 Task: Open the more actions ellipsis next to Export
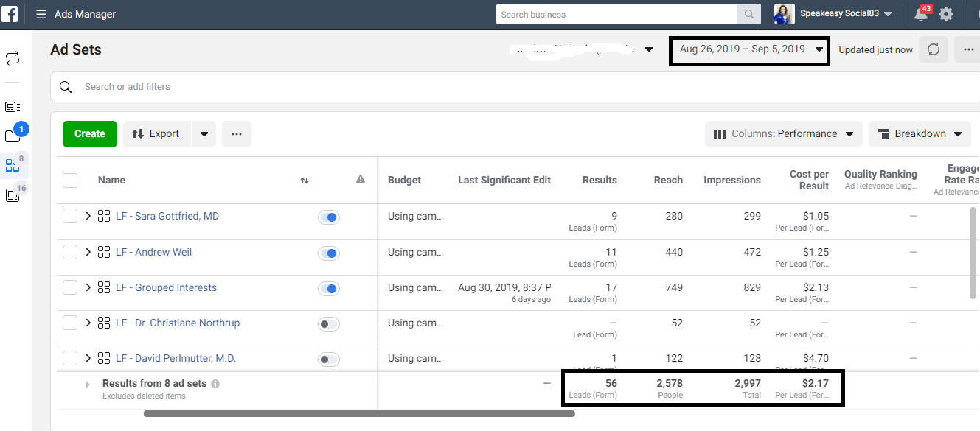click(237, 134)
